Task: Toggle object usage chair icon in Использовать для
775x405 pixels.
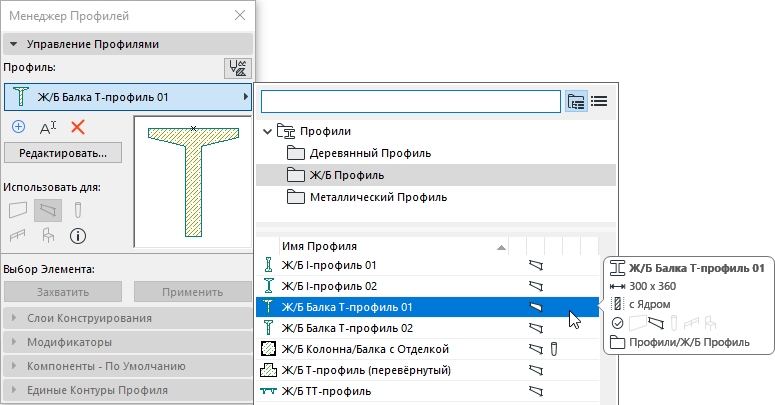Action: tap(48, 236)
